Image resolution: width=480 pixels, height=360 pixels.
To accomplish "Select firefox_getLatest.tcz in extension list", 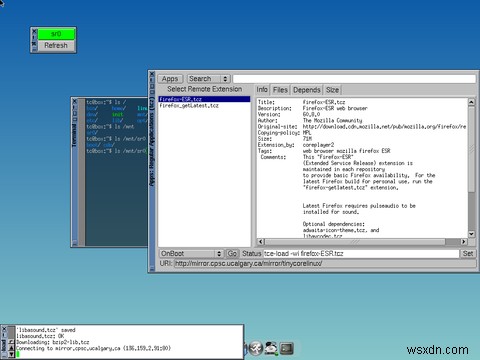I will tap(204, 106).
